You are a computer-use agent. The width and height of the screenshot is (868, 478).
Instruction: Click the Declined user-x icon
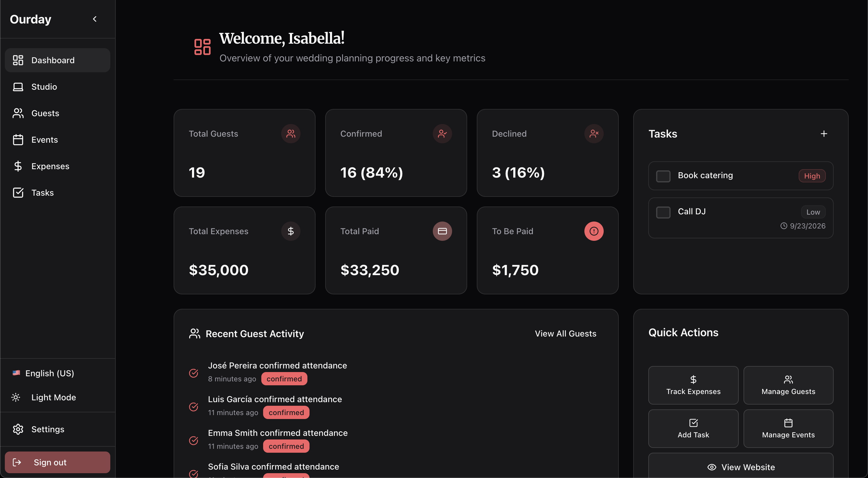(x=594, y=134)
